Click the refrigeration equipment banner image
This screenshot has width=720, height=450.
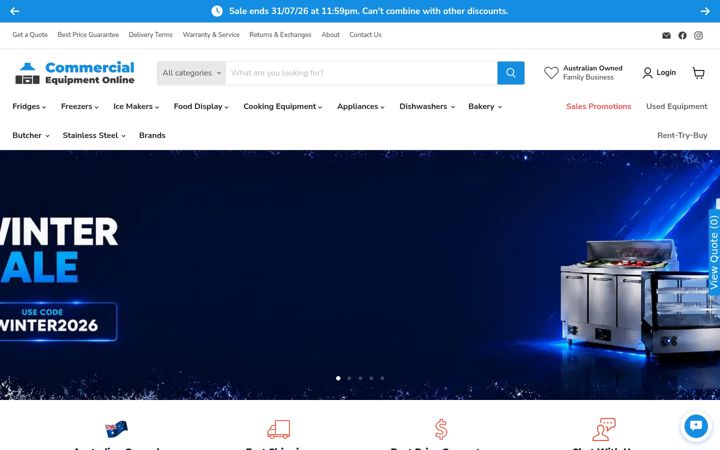tap(639, 298)
